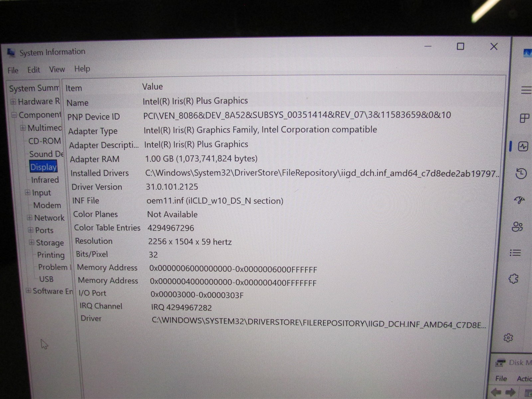The width and height of the screenshot is (532, 399).
Task: Select the Adapter RAM value 1.00 GB
Action: [201, 159]
